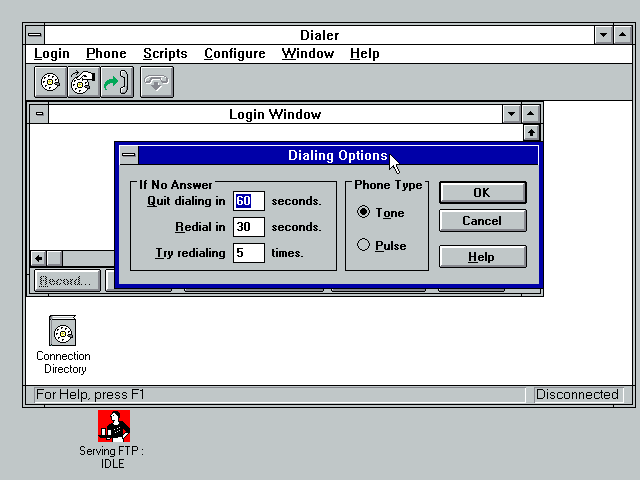
Task: Click the Try redialing times field
Action: point(249,253)
